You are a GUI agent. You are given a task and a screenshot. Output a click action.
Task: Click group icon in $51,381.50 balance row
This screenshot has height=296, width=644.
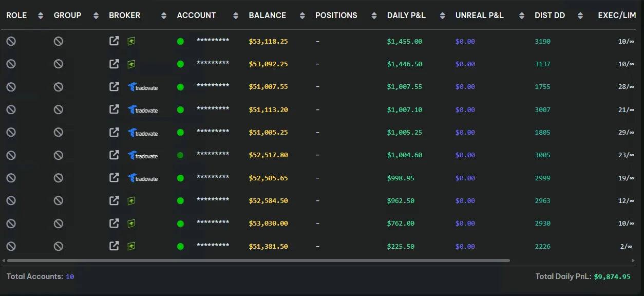click(59, 246)
